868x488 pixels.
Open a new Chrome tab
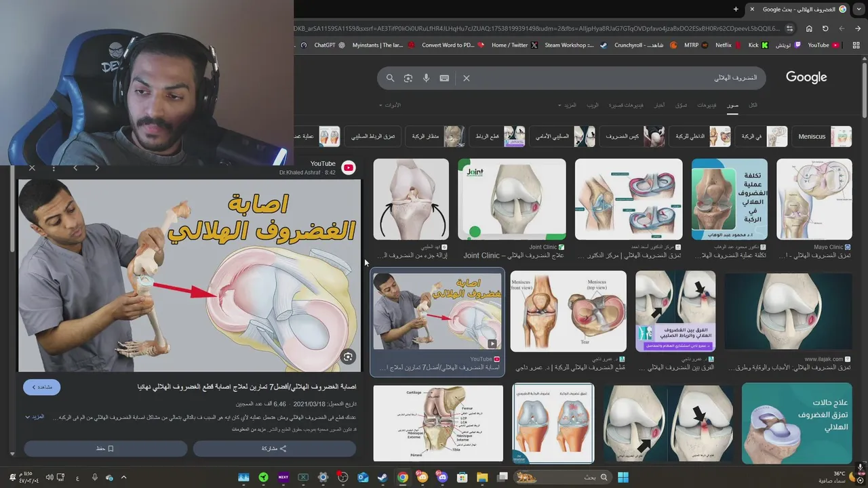pos(736,9)
